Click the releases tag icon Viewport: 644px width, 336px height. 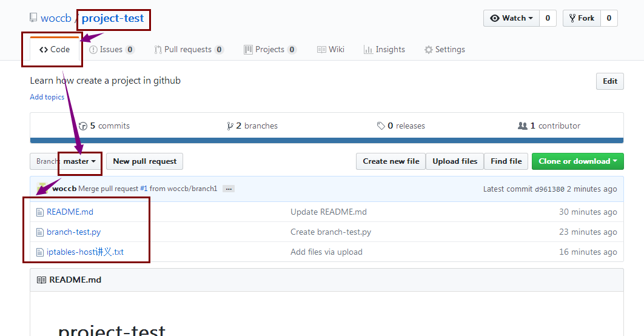tap(381, 126)
